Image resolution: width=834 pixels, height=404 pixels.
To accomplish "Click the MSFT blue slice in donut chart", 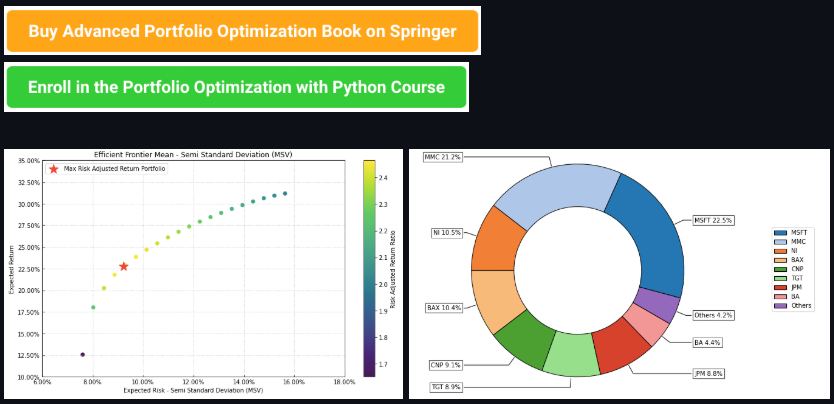I will tap(648, 240).
